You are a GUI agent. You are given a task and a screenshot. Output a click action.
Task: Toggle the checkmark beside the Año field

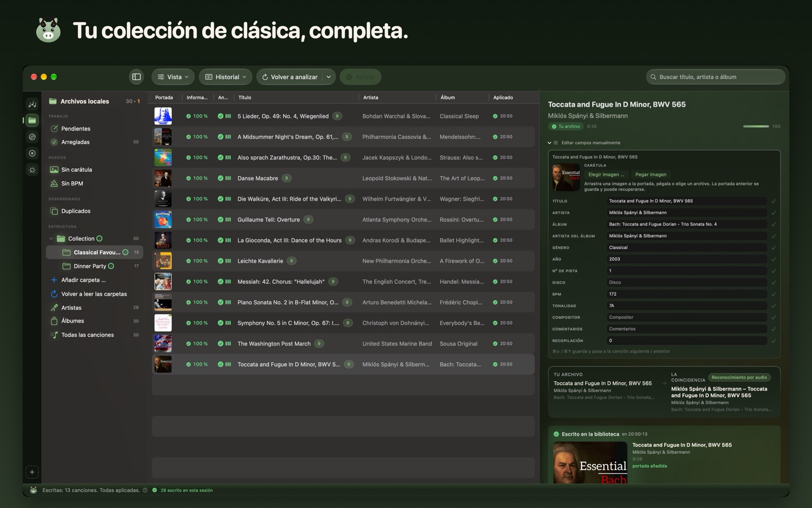[x=773, y=260]
